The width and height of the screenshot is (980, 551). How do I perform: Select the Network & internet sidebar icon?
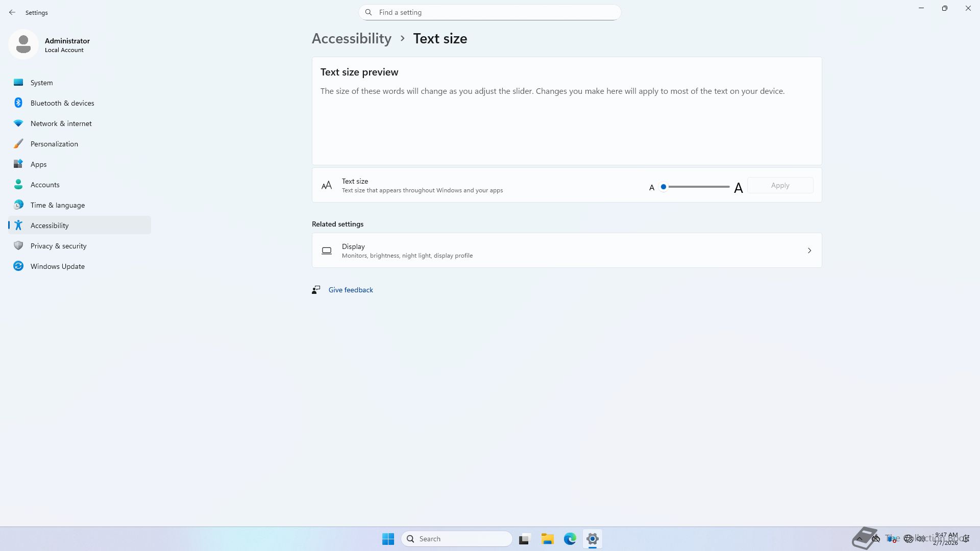(18, 123)
